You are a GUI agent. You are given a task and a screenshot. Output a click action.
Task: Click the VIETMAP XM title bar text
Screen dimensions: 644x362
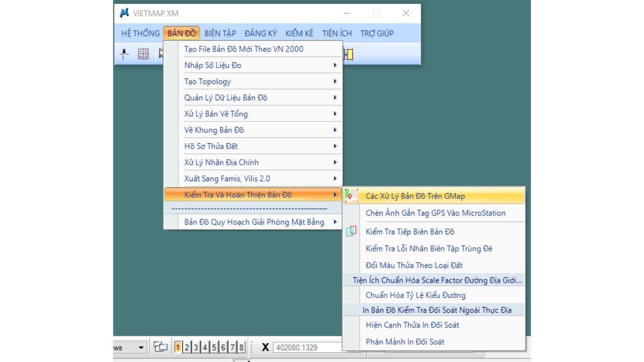(x=156, y=13)
